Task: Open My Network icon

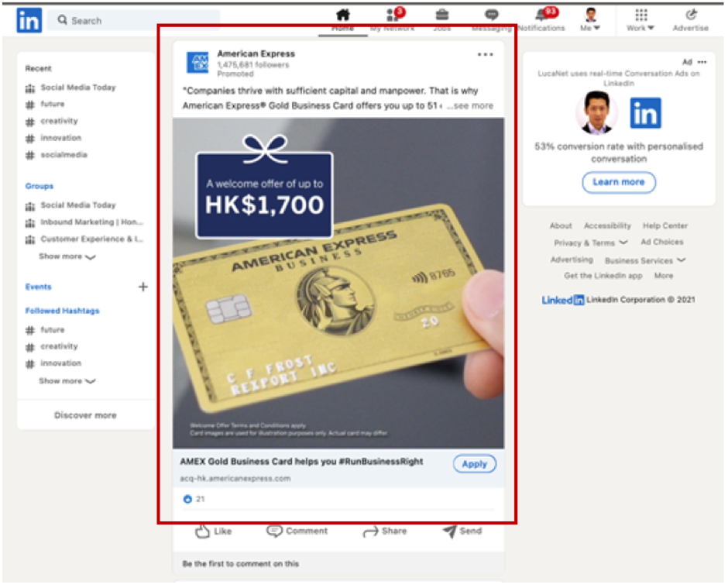Action: coord(392,15)
